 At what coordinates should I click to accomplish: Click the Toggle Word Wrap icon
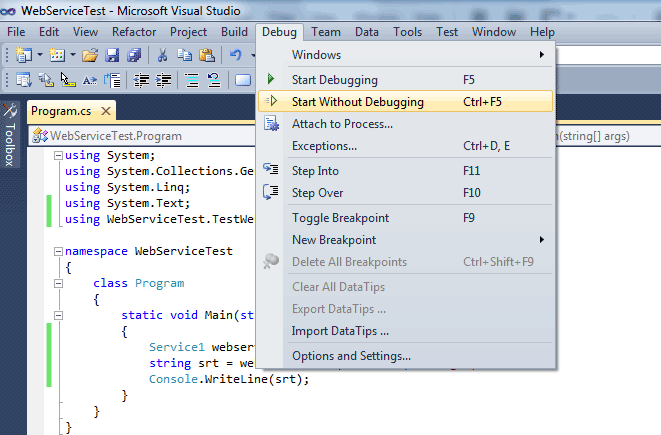(113, 80)
